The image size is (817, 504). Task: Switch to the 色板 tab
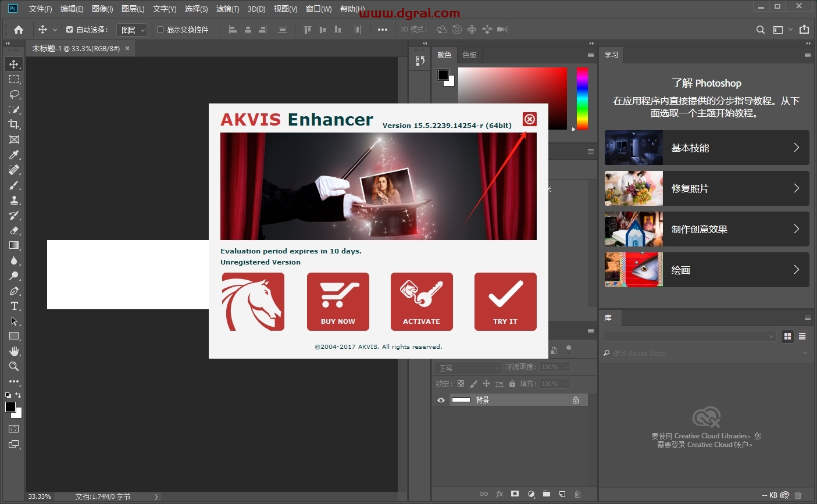[x=469, y=55]
